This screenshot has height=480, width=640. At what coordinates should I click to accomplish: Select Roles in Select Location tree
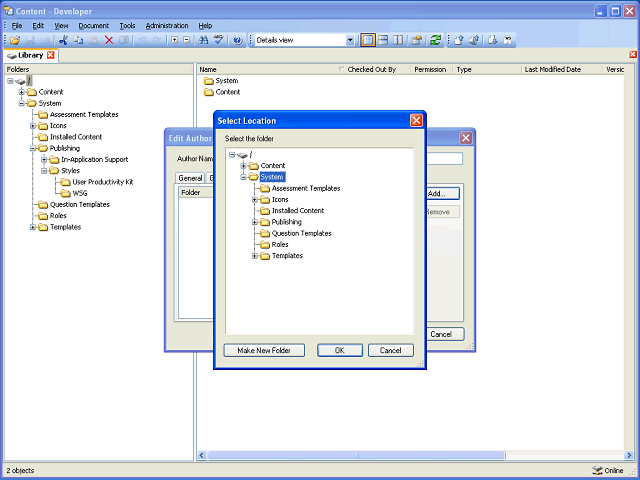tap(280, 244)
